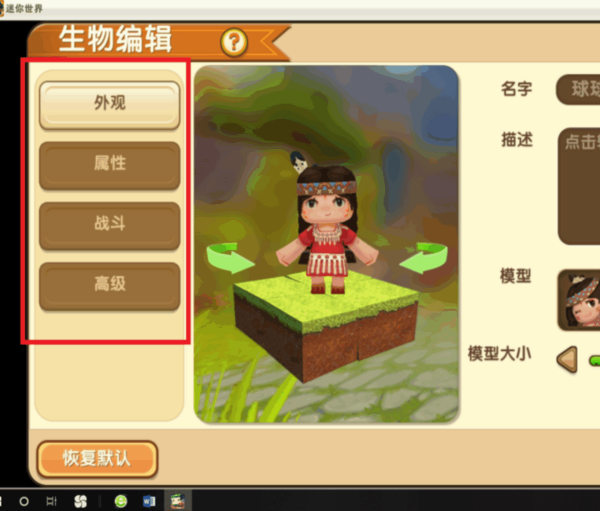Go to the 高级 advanced tab
The height and width of the screenshot is (511, 600).
(109, 286)
